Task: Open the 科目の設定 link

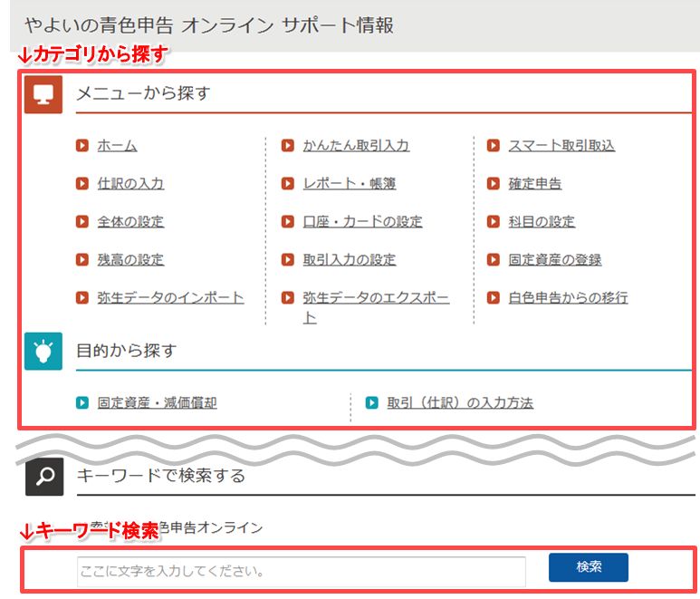Action: 542,221
